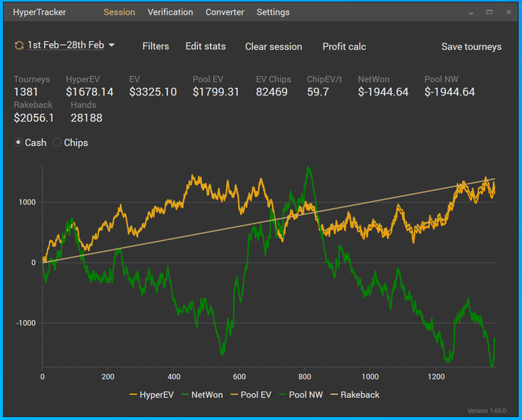Screen dimensions: 522x420
Task: Select the Cash radio button
Action: [19, 142]
